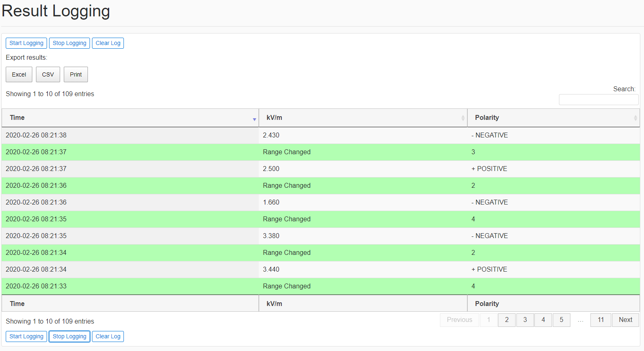Clear the log using the top button
Viewport: 644px width, 351px height.
(x=108, y=43)
